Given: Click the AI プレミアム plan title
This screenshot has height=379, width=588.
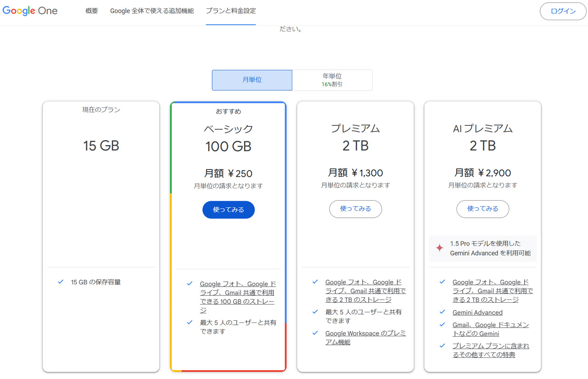Looking at the screenshot, I should pyautogui.click(x=483, y=129).
